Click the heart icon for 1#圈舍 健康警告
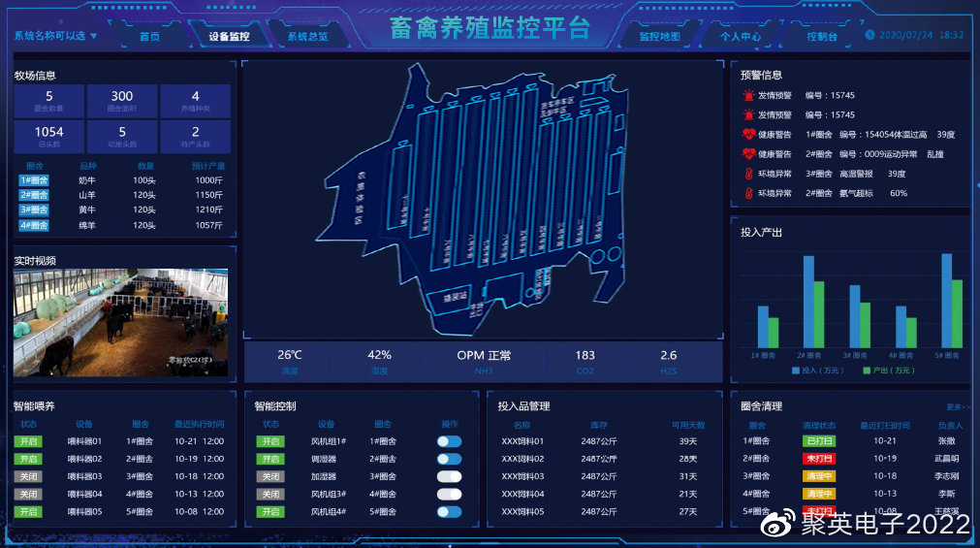 [x=748, y=134]
